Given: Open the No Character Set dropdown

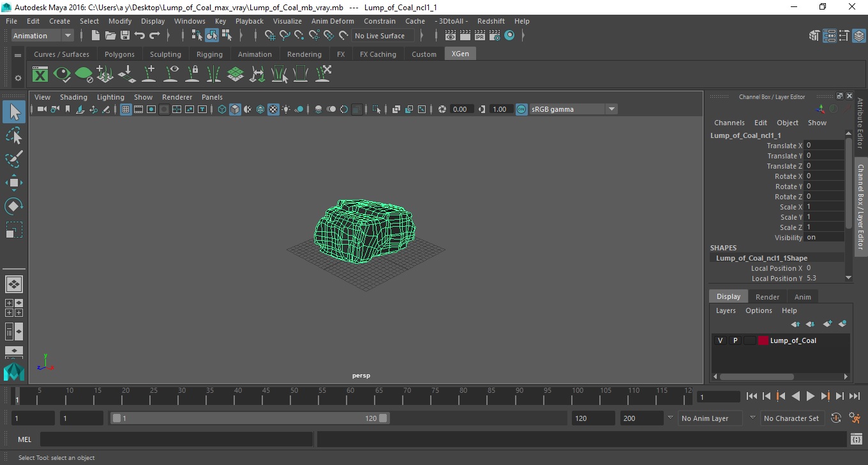Looking at the screenshot, I should [791, 418].
